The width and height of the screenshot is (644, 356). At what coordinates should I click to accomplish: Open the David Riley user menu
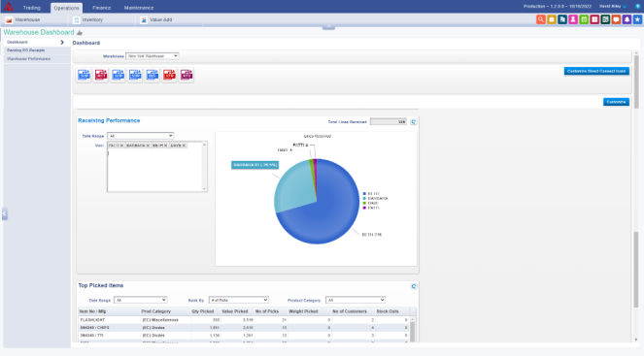[613, 7]
